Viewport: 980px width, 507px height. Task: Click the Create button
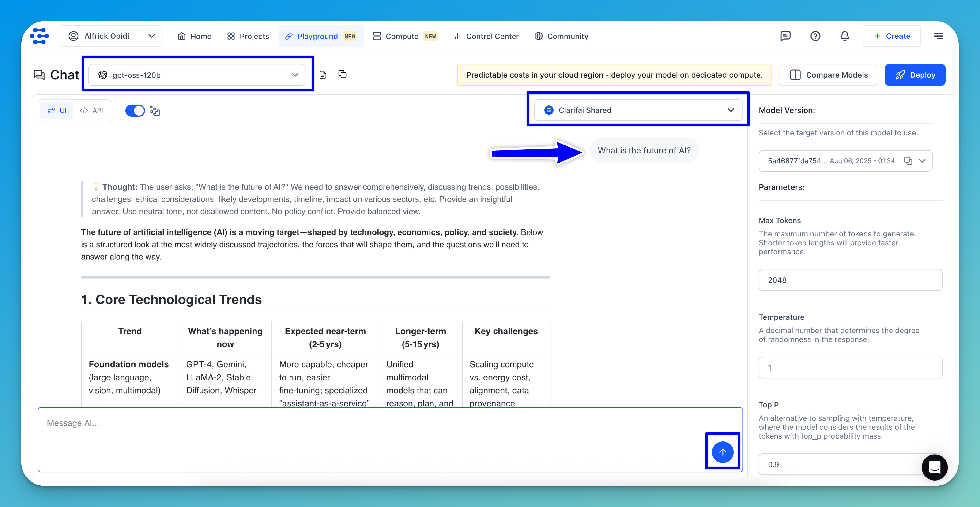click(891, 36)
